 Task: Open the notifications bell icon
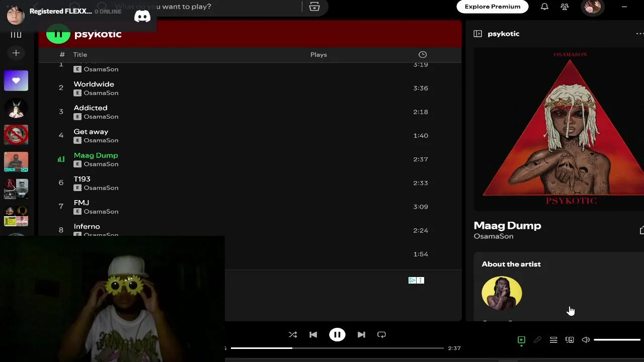(544, 7)
